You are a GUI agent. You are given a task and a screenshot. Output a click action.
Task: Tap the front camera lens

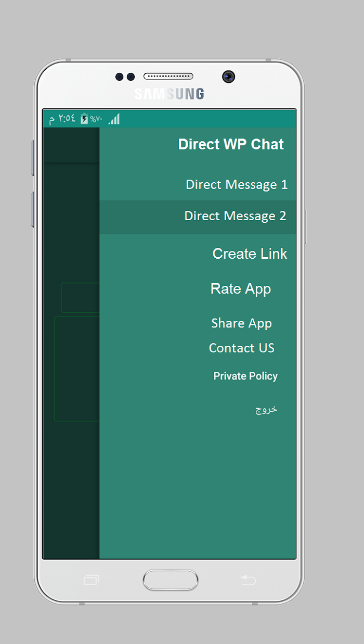click(228, 77)
